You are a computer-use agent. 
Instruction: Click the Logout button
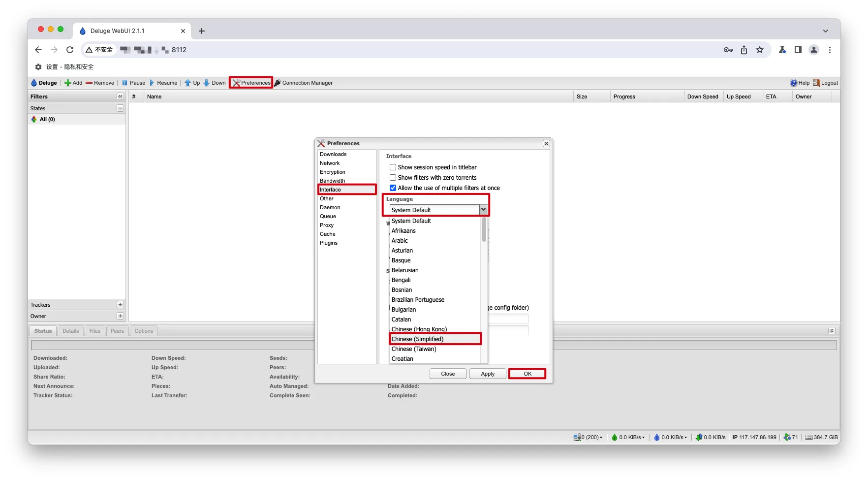[x=825, y=83]
